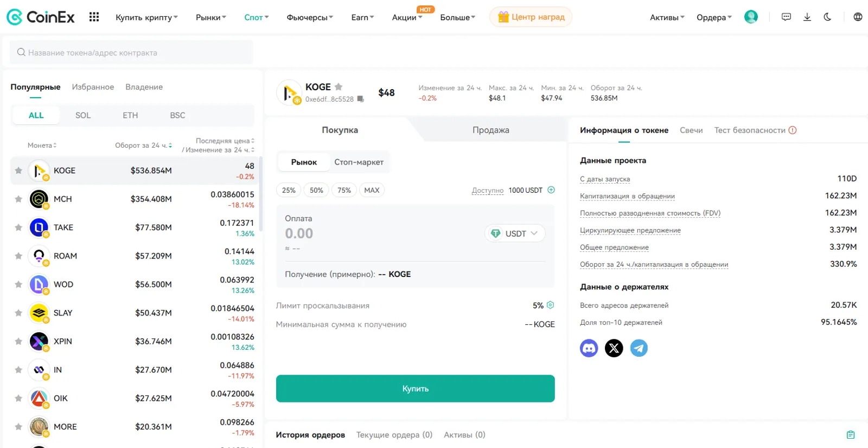Open the Центр наград button

pos(531,17)
